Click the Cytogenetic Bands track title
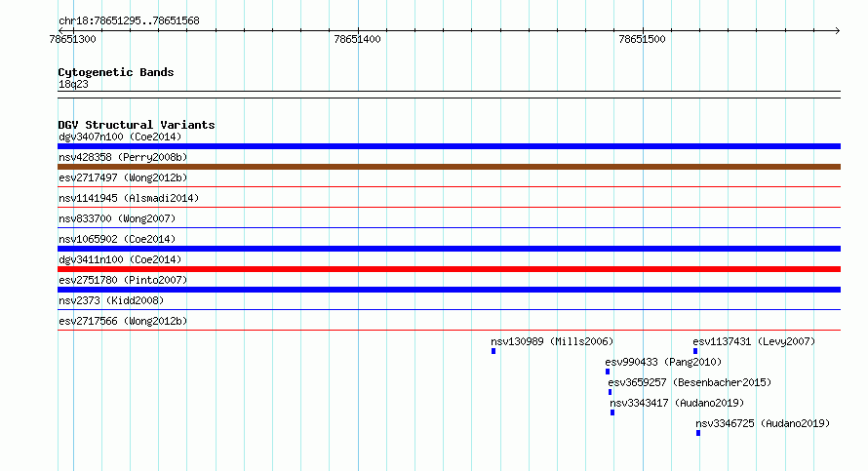Screen dimensions: 868x471 [x=116, y=72]
